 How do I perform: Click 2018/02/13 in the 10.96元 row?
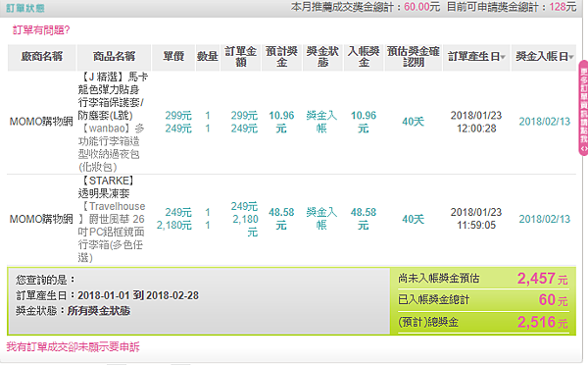(544, 122)
